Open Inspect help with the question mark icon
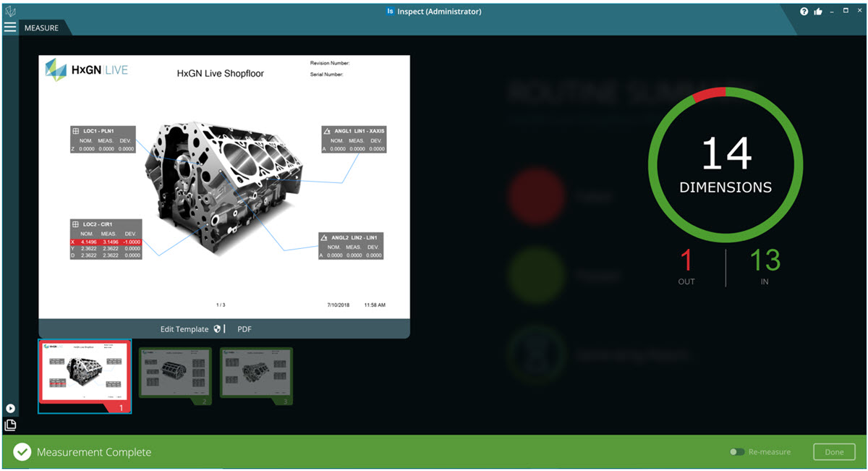The image size is (868, 471). 804,11
